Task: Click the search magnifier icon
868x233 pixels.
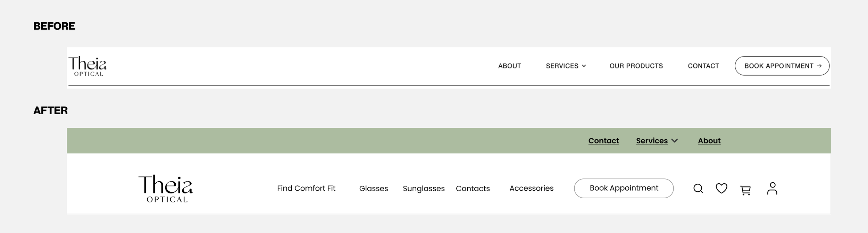Action: [x=698, y=189]
